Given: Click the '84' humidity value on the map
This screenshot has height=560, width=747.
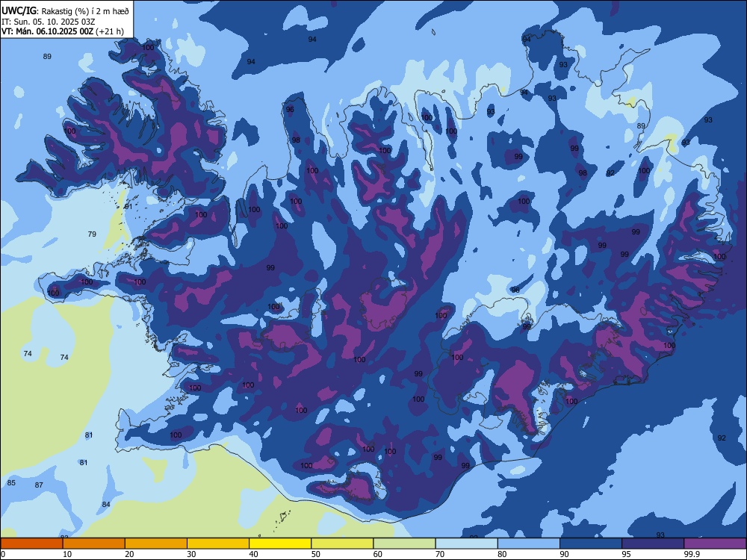Looking at the screenshot, I should pos(106,504).
